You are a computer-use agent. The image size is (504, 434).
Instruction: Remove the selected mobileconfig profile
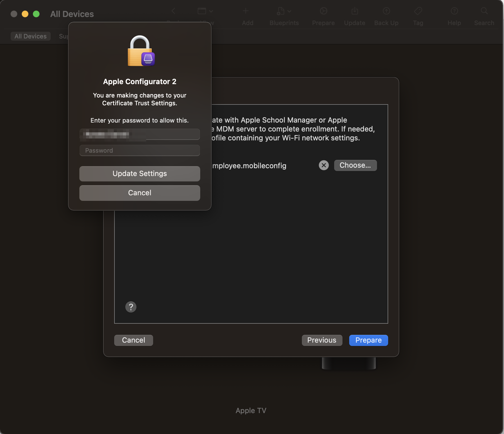tap(324, 165)
